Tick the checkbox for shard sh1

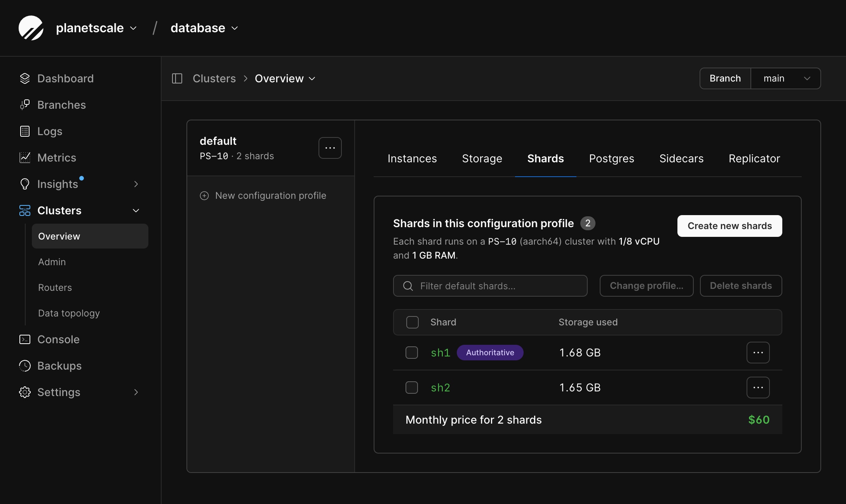click(x=412, y=353)
